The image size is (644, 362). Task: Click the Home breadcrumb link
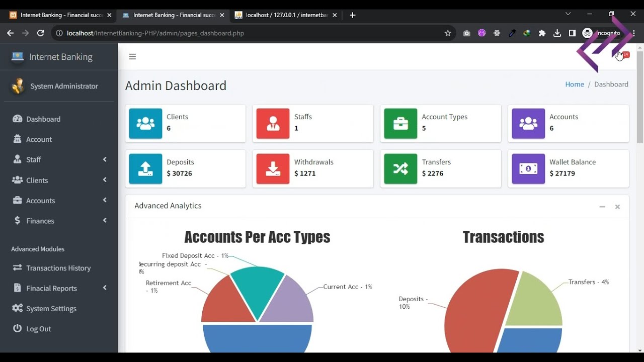tap(575, 84)
